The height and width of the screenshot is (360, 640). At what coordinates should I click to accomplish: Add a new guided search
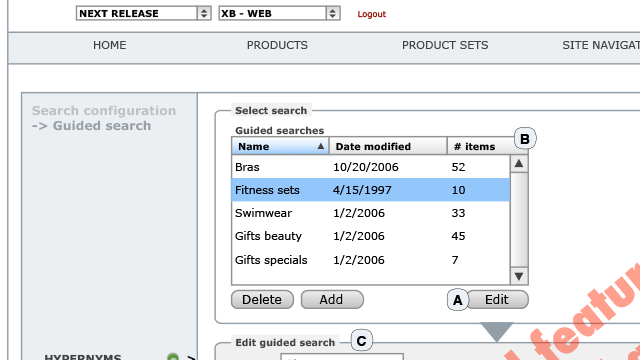[x=332, y=300]
